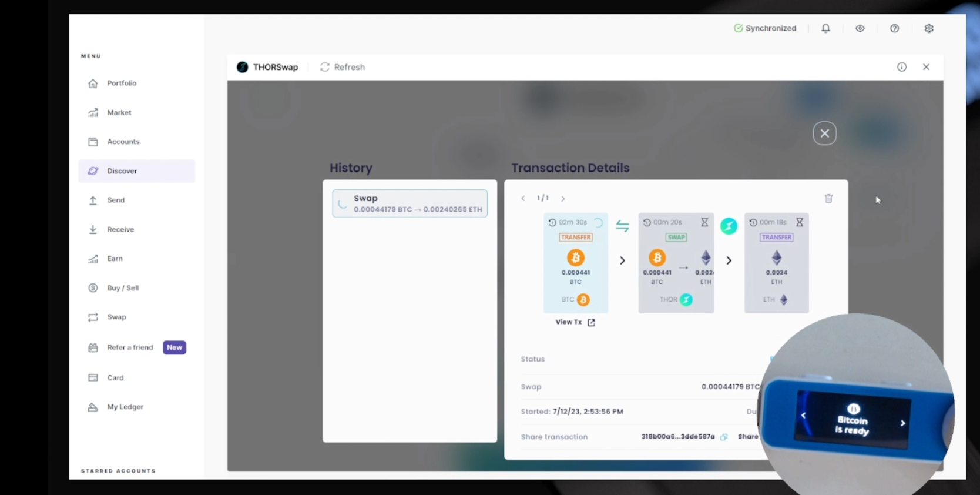Click the Synchronized status indicator

(x=765, y=28)
